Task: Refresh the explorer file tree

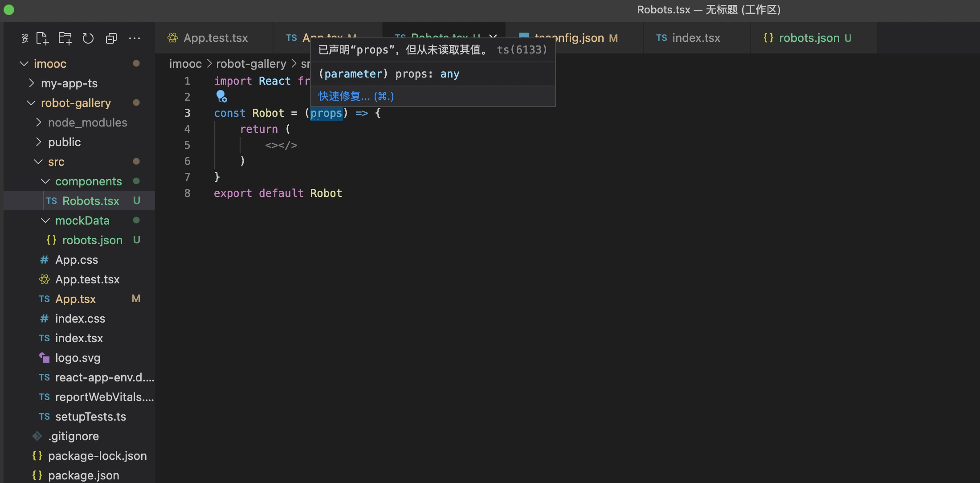Action: click(88, 39)
